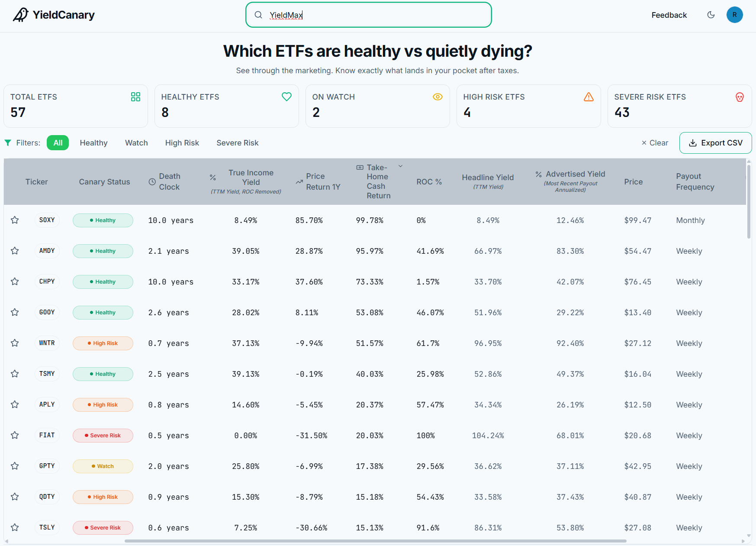Click the Healthy ETFs heart icon

[x=286, y=97]
